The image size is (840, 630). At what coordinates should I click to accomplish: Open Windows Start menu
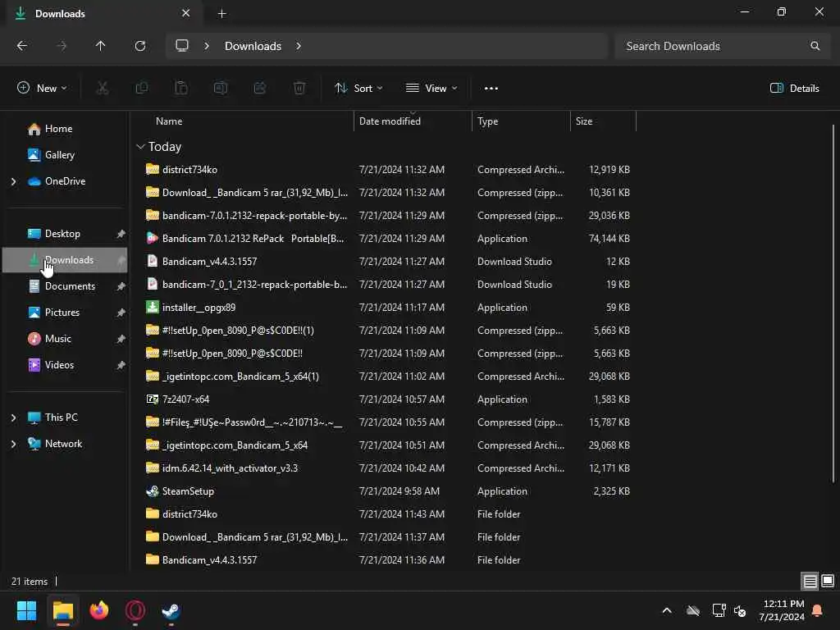(26, 610)
